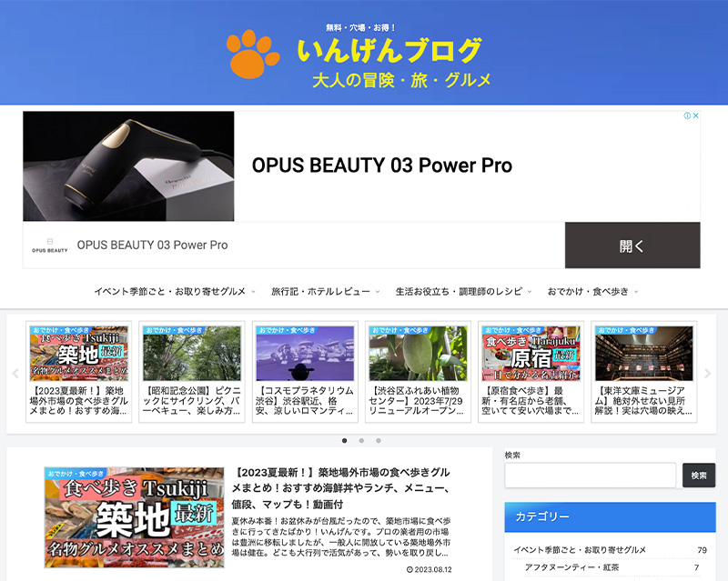Click the hair dryer product ad image

(x=128, y=166)
